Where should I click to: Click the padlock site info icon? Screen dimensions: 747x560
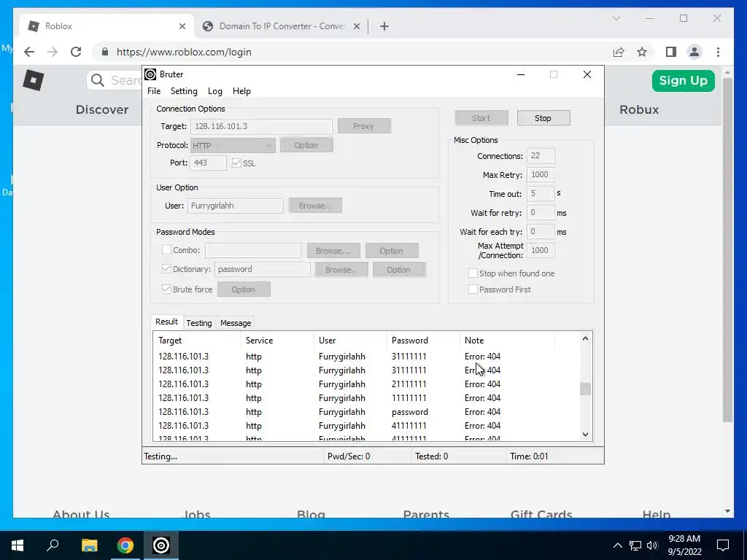(x=105, y=52)
